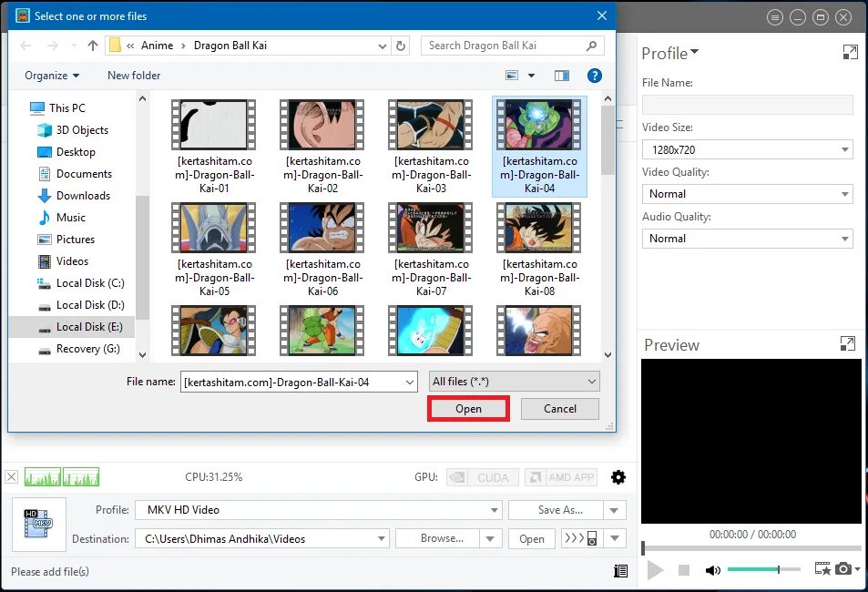This screenshot has width=868, height=592.
Task: Click the Search Dragon Ball Kai field
Action: (x=512, y=46)
